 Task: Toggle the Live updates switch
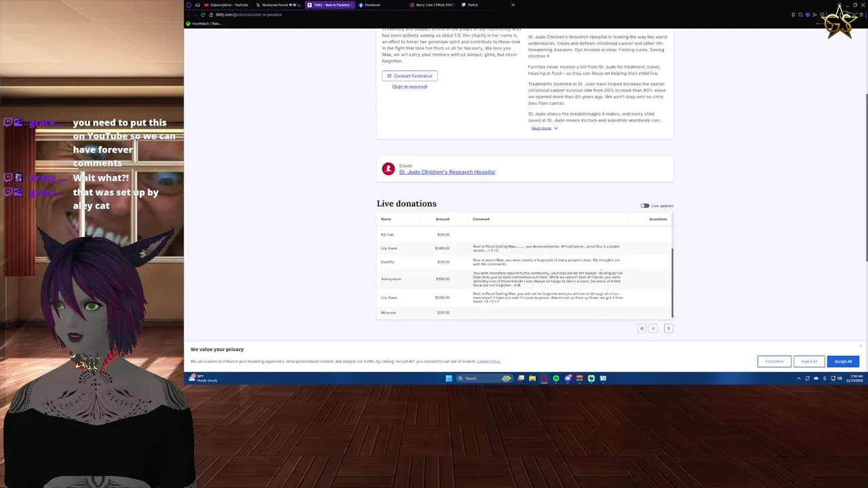[x=645, y=205]
